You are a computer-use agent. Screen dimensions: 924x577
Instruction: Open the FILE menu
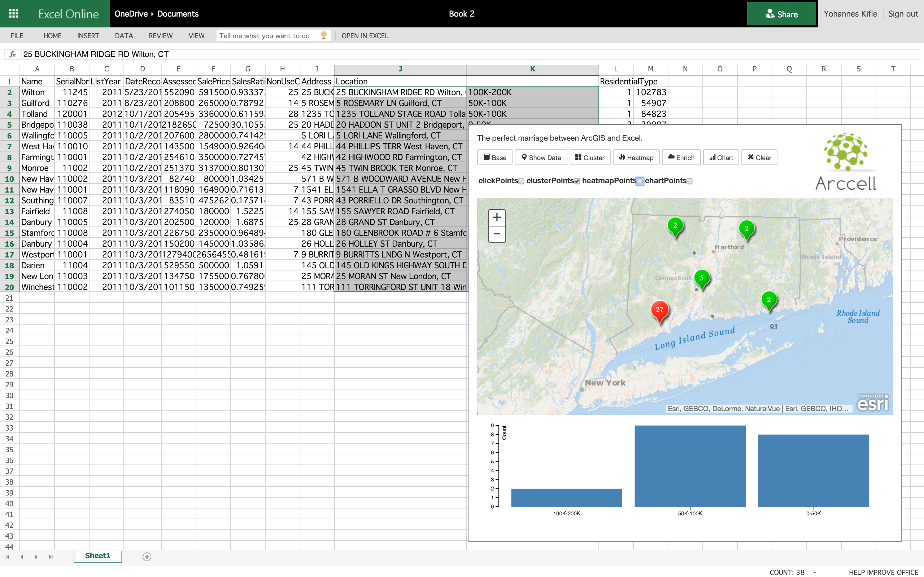(17, 36)
